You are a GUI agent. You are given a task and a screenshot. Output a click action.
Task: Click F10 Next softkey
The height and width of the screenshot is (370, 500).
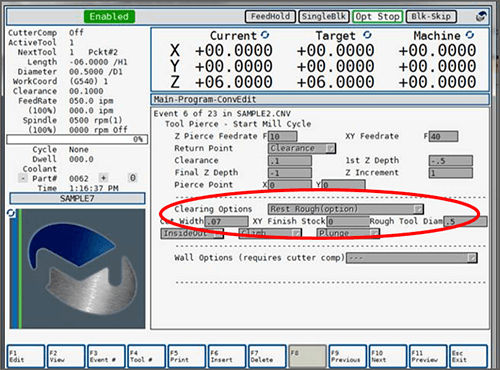click(x=388, y=356)
